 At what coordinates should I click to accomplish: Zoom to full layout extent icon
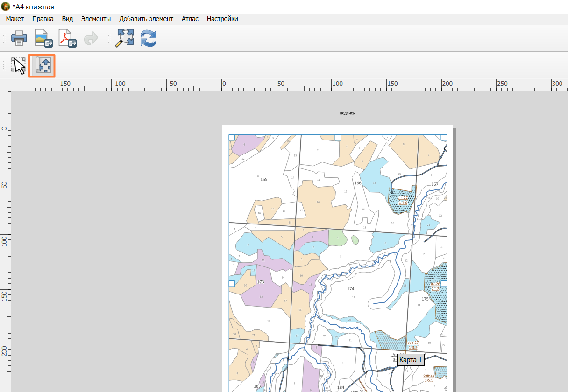[x=125, y=38]
